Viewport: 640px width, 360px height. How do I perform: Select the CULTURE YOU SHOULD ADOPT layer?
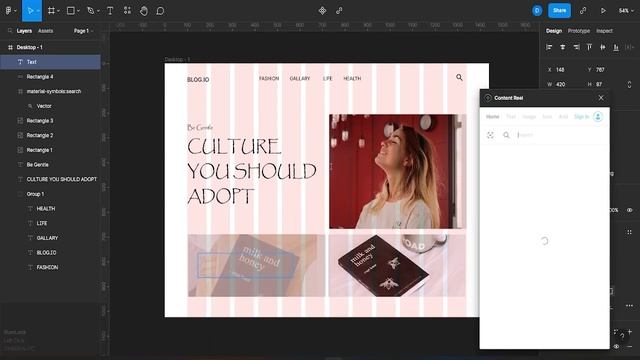tap(50, 180)
